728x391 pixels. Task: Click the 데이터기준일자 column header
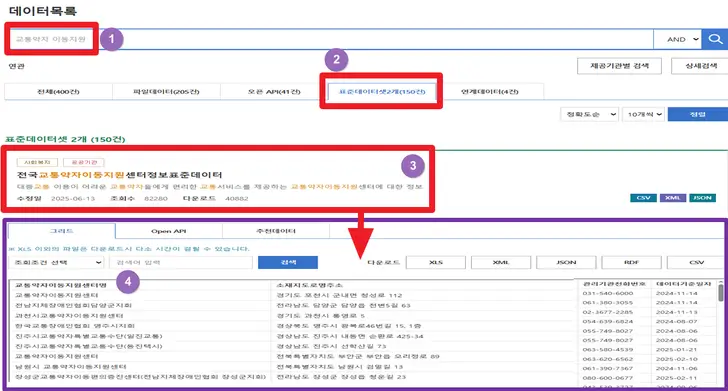pos(683,284)
